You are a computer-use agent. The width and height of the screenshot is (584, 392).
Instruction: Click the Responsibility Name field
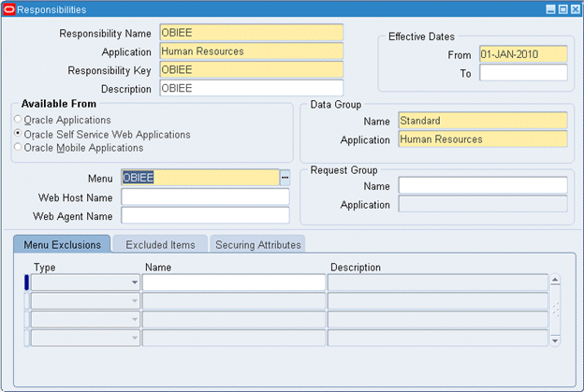(252, 33)
